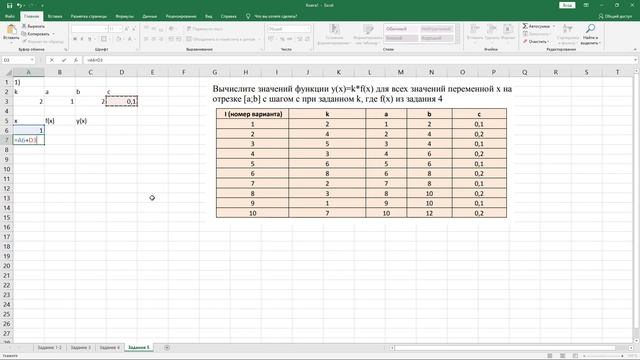The image size is (640, 360).
Task: Switch to sheet tab Задание 1-2
Action: (49, 347)
